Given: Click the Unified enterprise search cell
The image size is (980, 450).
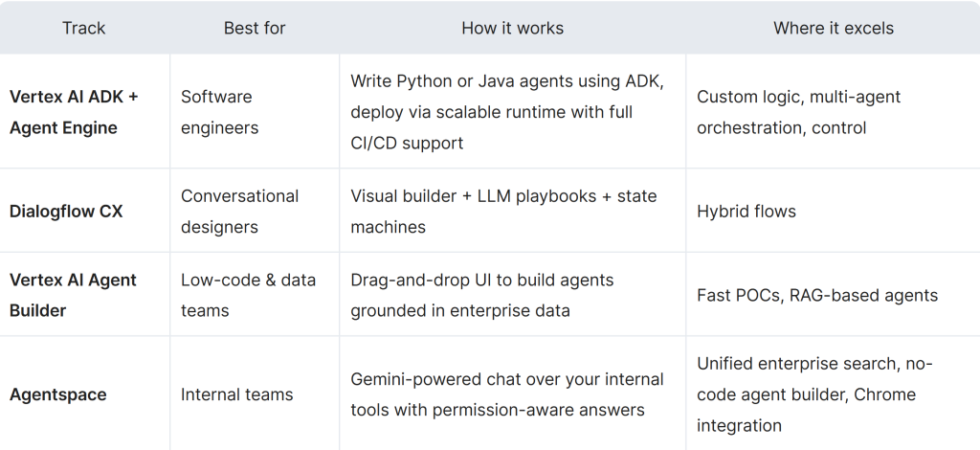Looking at the screenshot, I should point(834,394).
